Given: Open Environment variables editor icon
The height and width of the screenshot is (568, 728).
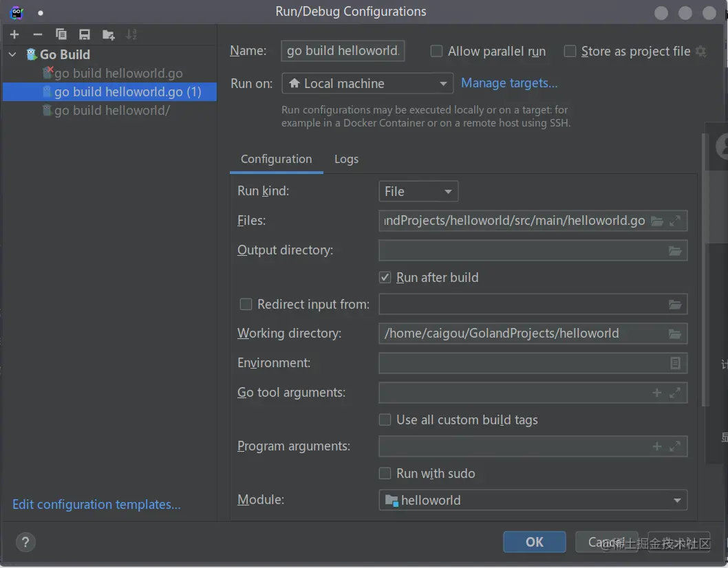Looking at the screenshot, I should [x=675, y=363].
